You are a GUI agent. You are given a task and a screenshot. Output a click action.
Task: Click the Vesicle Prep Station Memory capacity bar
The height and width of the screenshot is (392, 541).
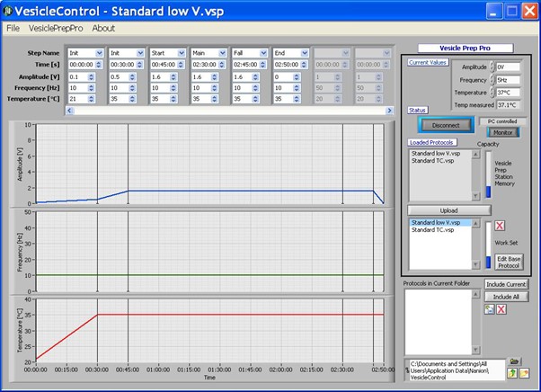point(488,174)
